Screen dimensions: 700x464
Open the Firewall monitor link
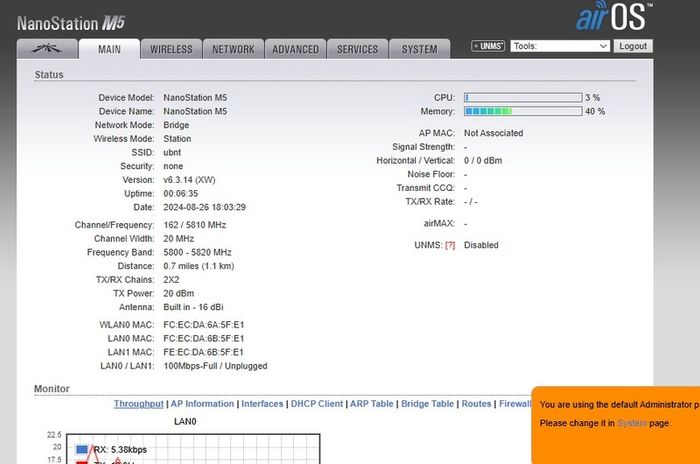(515, 404)
